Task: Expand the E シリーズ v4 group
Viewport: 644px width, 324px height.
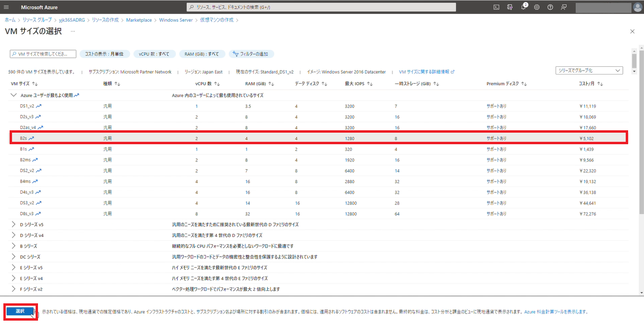Action: click(13, 278)
